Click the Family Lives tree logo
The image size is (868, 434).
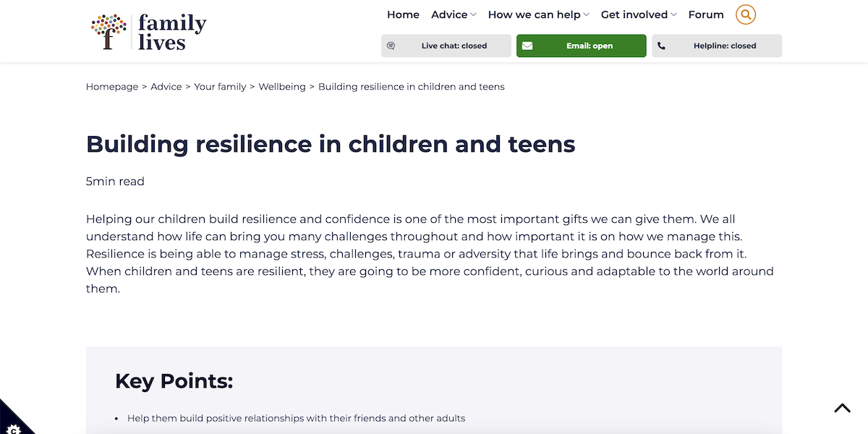click(x=109, y=32)
